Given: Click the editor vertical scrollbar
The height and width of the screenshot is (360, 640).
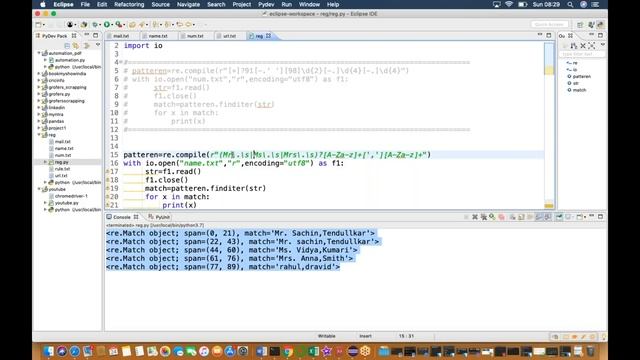Looking at the screenshot, I should 549,125.
